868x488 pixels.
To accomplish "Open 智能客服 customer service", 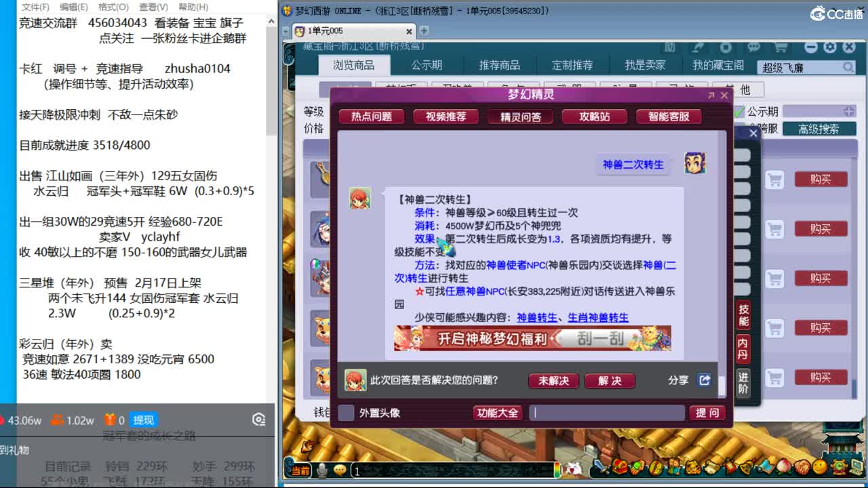I will click(669, 117).
